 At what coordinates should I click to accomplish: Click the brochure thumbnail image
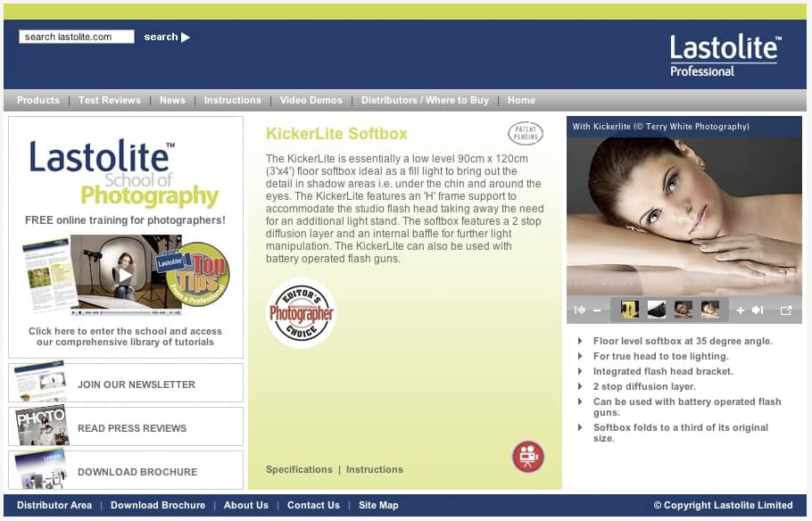click(40, 469)
